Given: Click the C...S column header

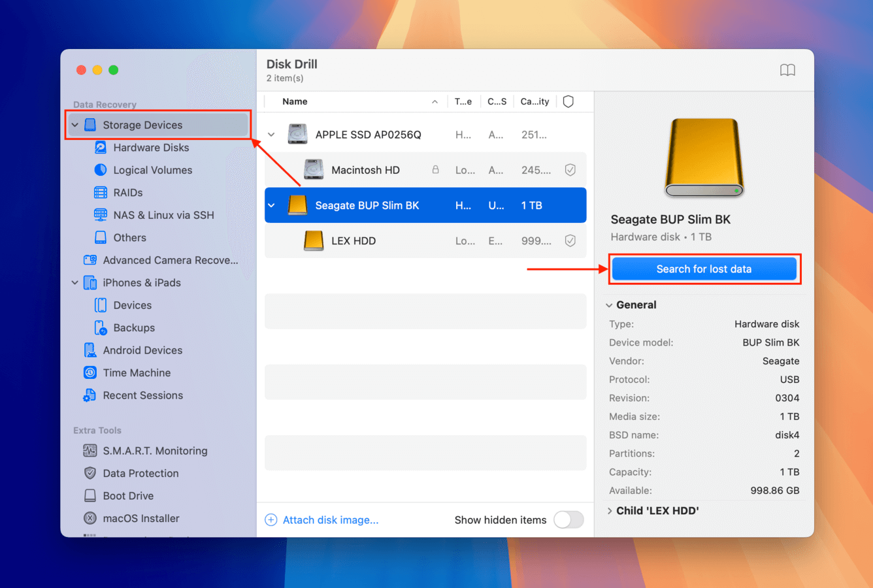Looking at the screenshot, I should [497, 101].
